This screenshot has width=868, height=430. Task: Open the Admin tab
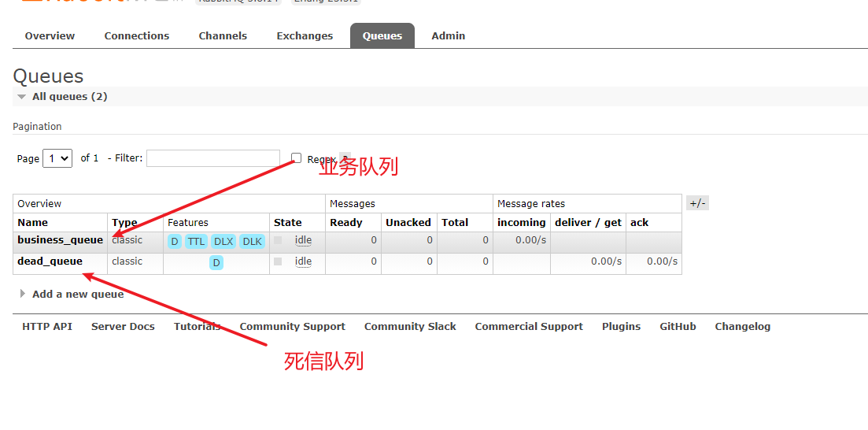[x=449, y=36]
